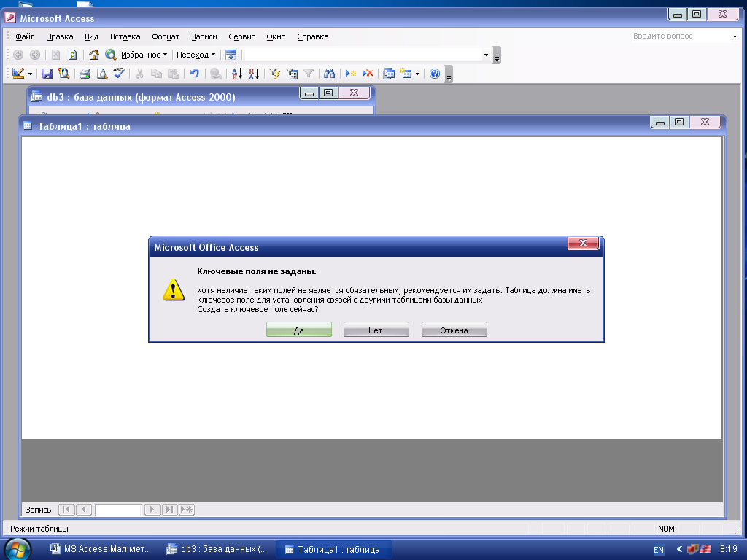Screen dimensions: 747x560
Task: Click the Stop loading icon
Action: 55,55
